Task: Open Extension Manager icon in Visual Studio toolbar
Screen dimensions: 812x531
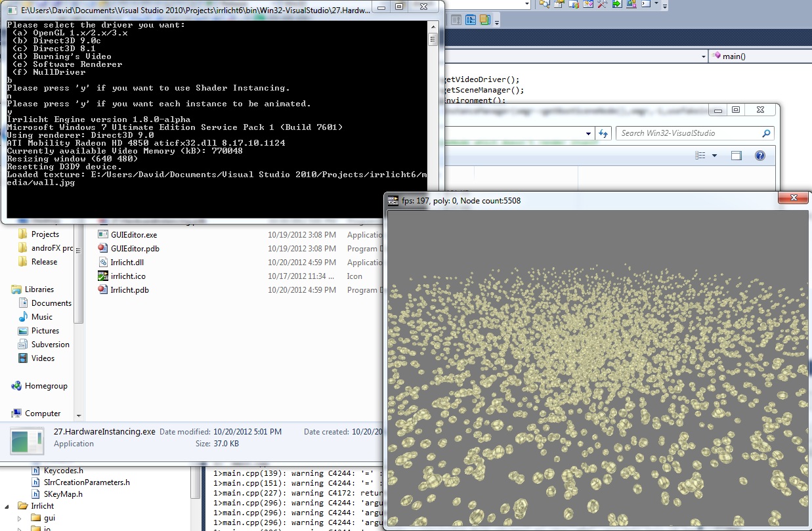Action: click(x=631, y=4)
